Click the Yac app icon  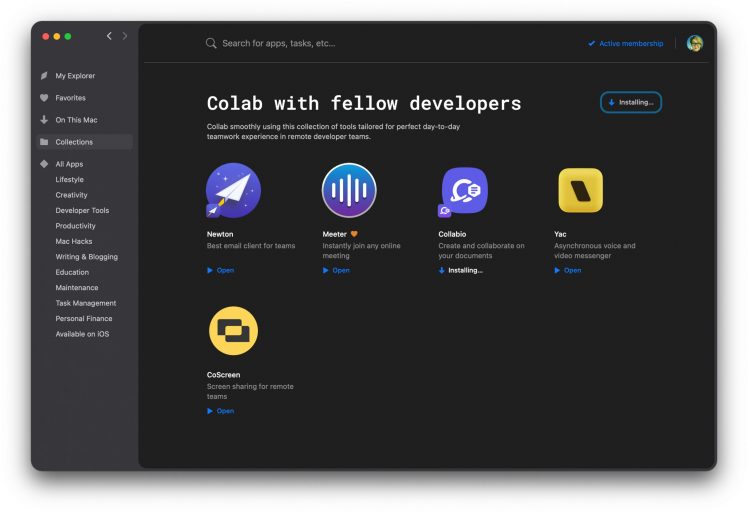(x=580, y=190)
